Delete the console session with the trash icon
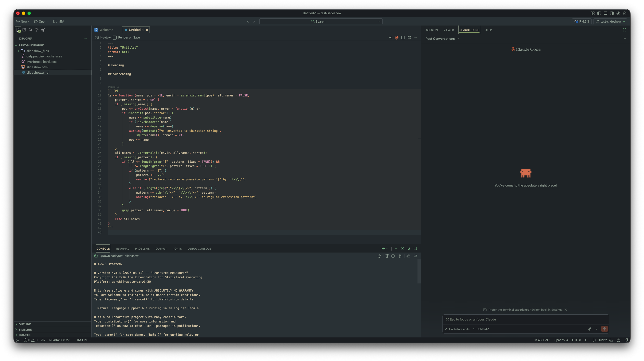The image size is (644, 361). [x=387, y=256]
